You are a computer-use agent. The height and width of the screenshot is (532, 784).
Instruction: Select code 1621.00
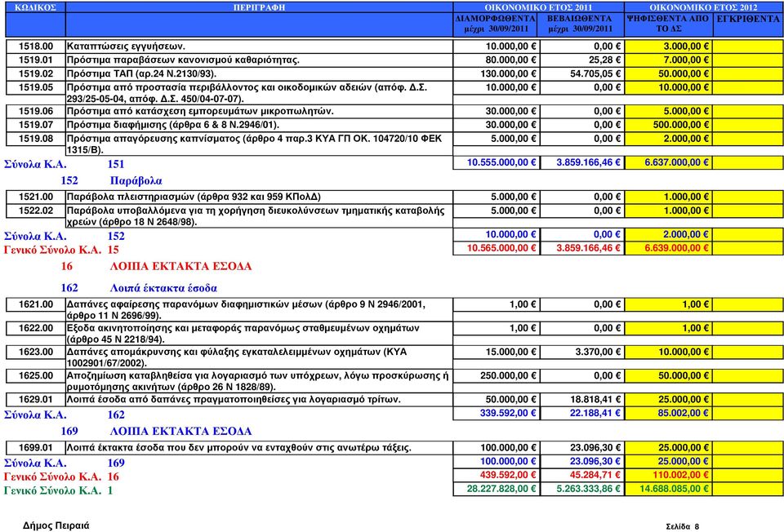click(35, 304)
